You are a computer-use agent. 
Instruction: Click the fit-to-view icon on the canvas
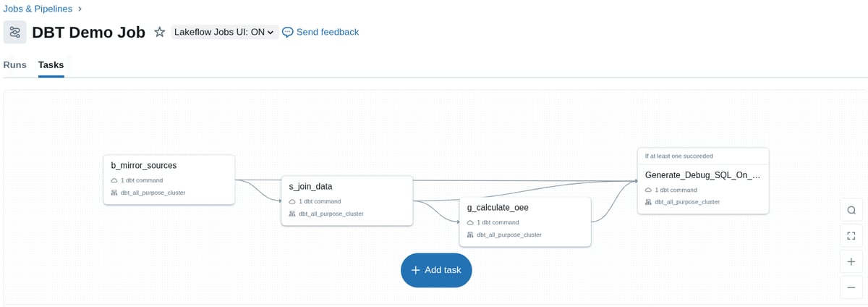click(x=851, y=236)
